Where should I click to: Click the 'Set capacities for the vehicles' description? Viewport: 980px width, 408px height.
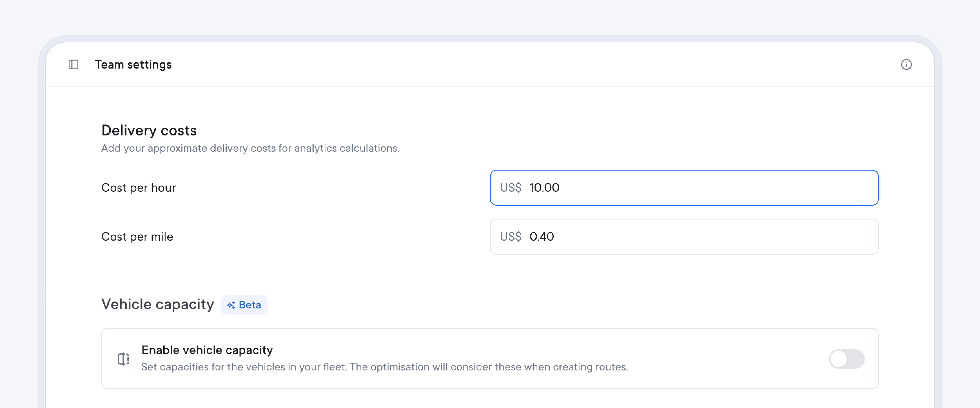tap(384, 367)
